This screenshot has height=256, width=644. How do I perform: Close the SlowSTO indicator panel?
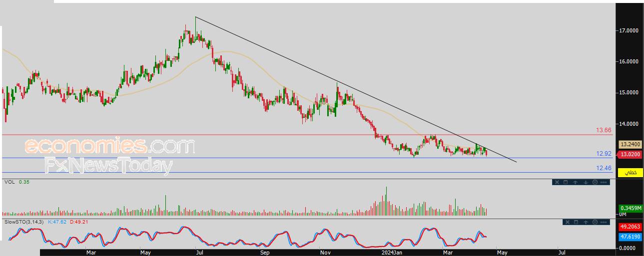[568, 222]
